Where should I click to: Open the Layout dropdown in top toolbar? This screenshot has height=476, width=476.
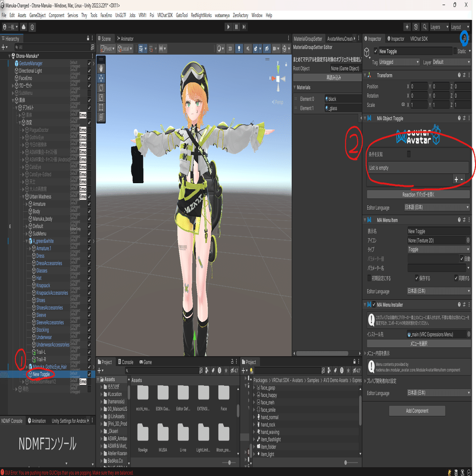click(460, 27)
